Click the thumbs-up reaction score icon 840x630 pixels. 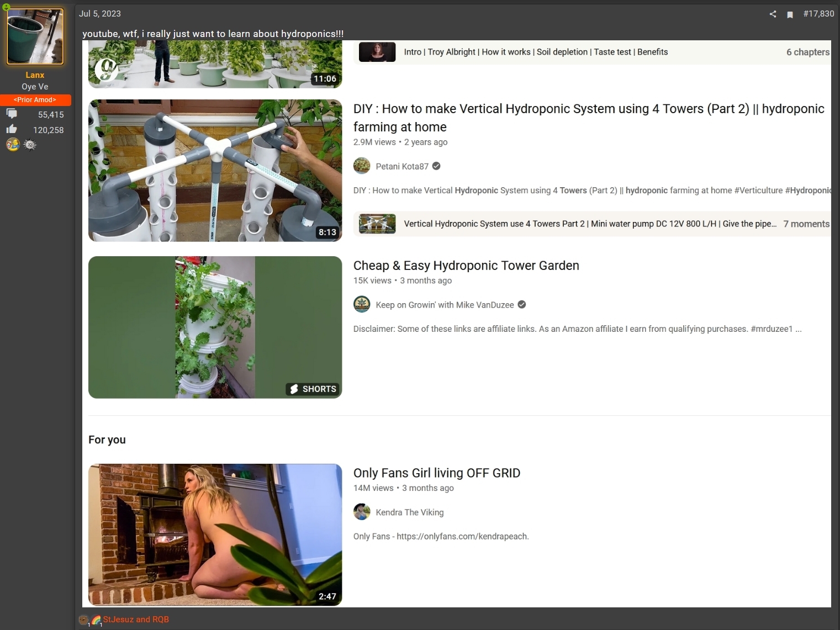coord(12,129)
